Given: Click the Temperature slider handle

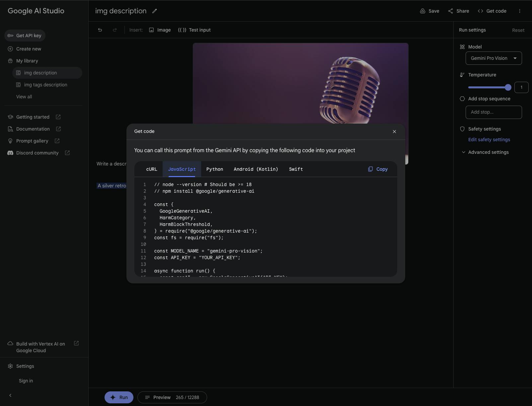Looking at the screenshot, I should [508, 87].
